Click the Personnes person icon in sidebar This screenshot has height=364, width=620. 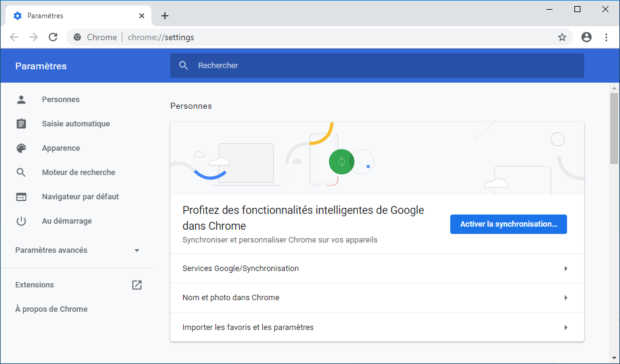(x=21, y=100)
